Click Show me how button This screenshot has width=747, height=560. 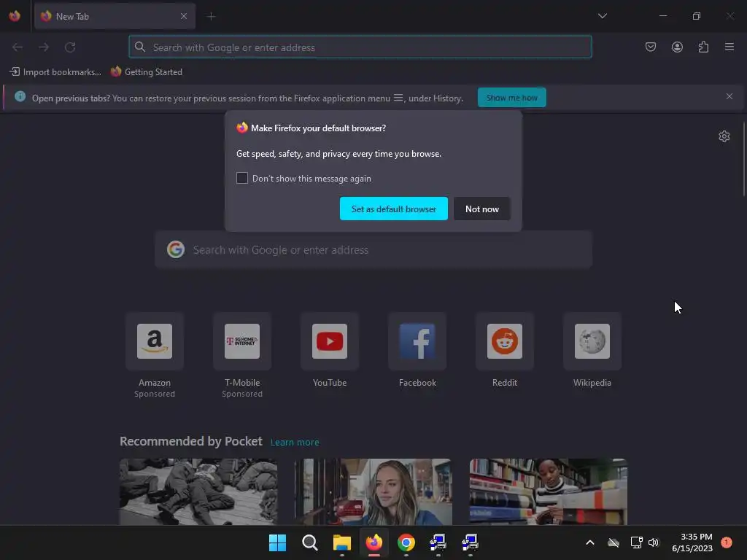point(511,98)
